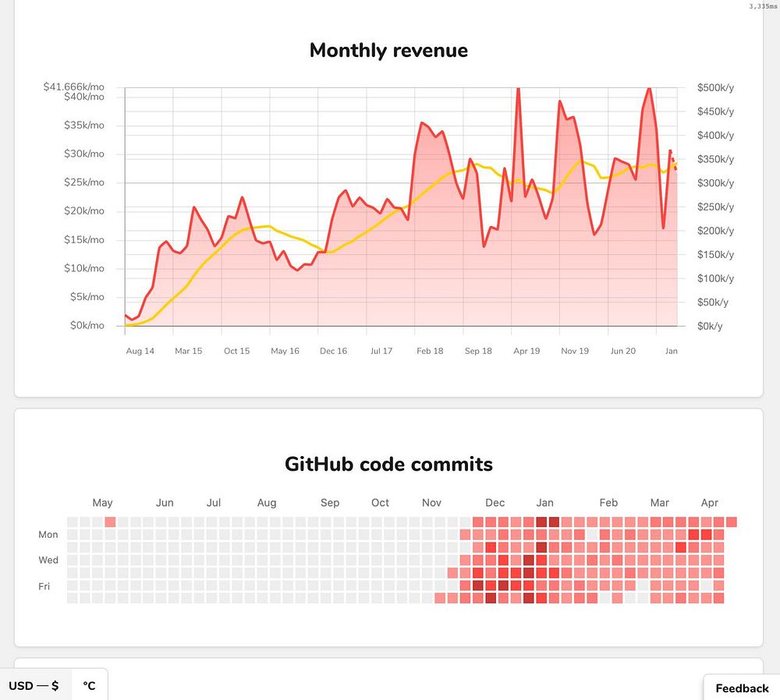Image resolution: width=780 pixels, height=700 pixels.
Task: Click the May month label in commits
Action: 102,503
